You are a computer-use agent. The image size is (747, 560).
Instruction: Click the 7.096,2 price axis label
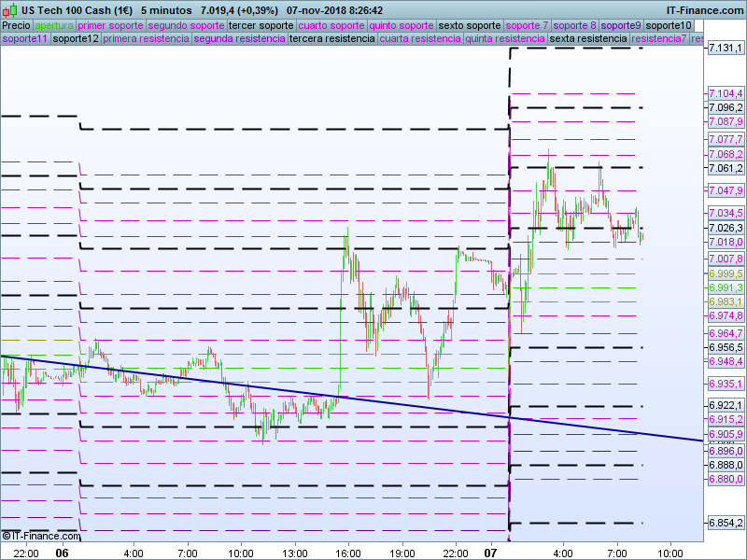pos(726,107)
